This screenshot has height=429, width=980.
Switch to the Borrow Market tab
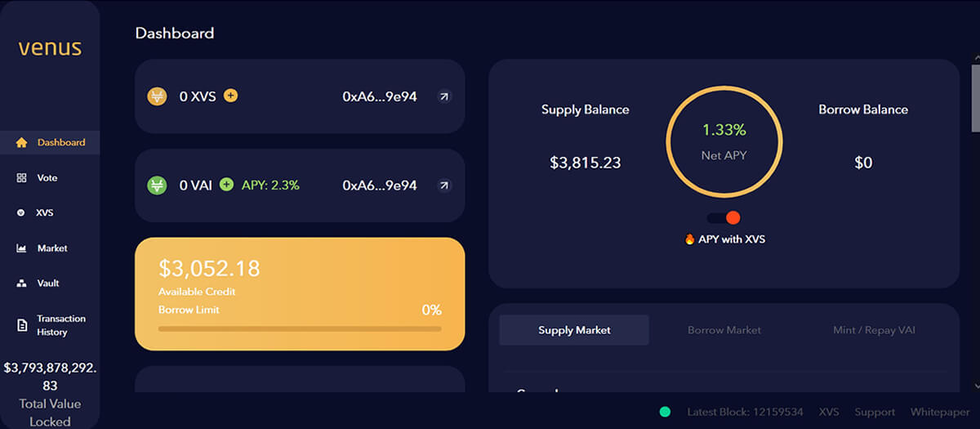[724, 330]
